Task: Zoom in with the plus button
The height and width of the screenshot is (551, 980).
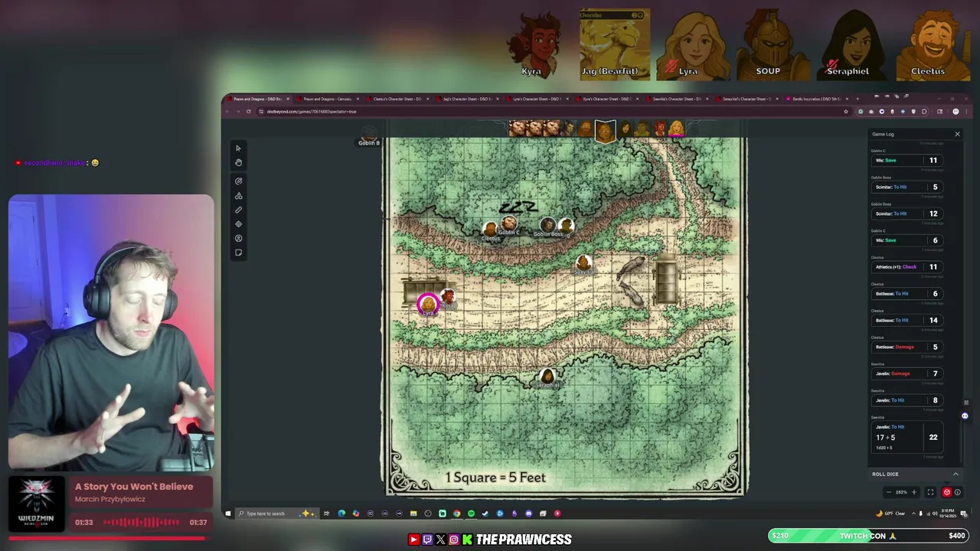Action: click(x=913, y=492)
